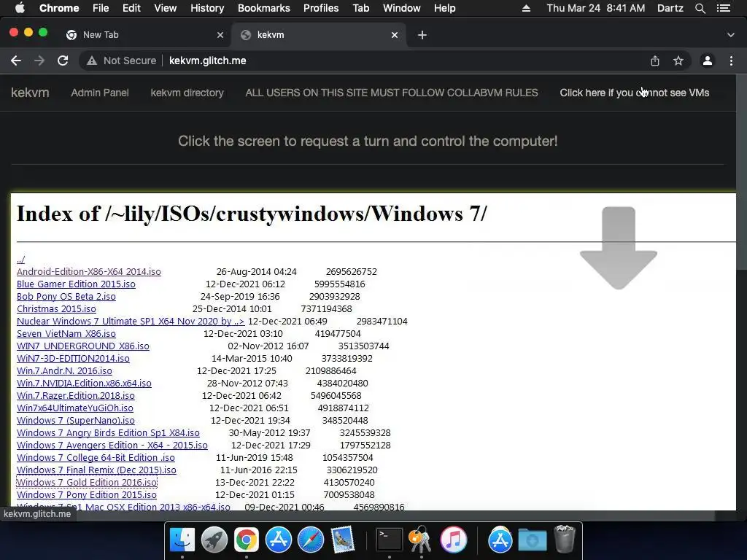Open Music app from the dock
This screenshot has height=560, width=747.
[454, 540]
